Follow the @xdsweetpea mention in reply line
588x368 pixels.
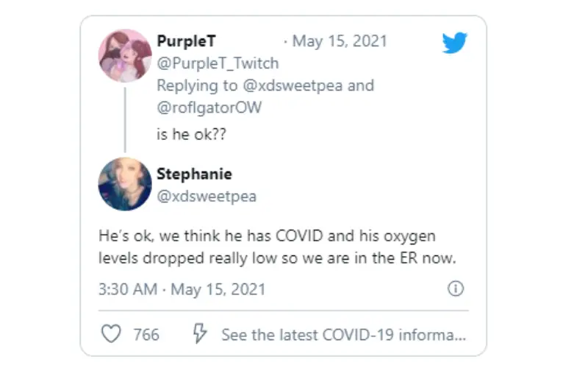point(293,85)
